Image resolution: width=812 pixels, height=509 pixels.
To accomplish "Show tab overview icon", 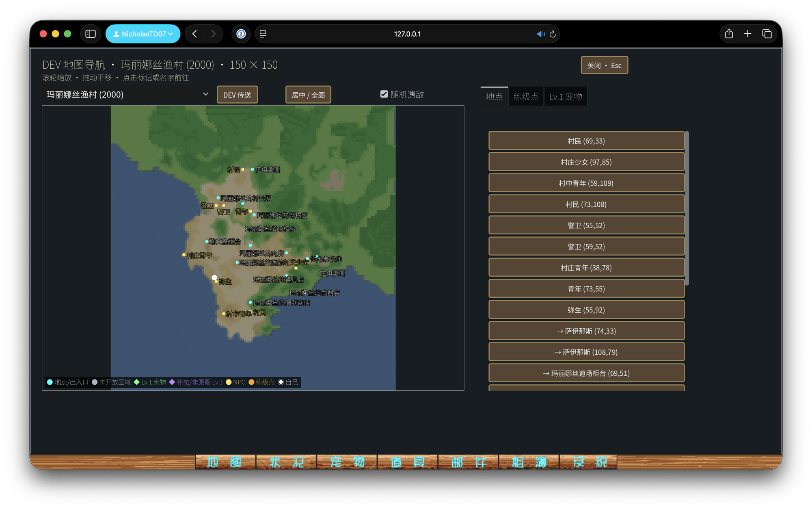I will coord(767,34).
